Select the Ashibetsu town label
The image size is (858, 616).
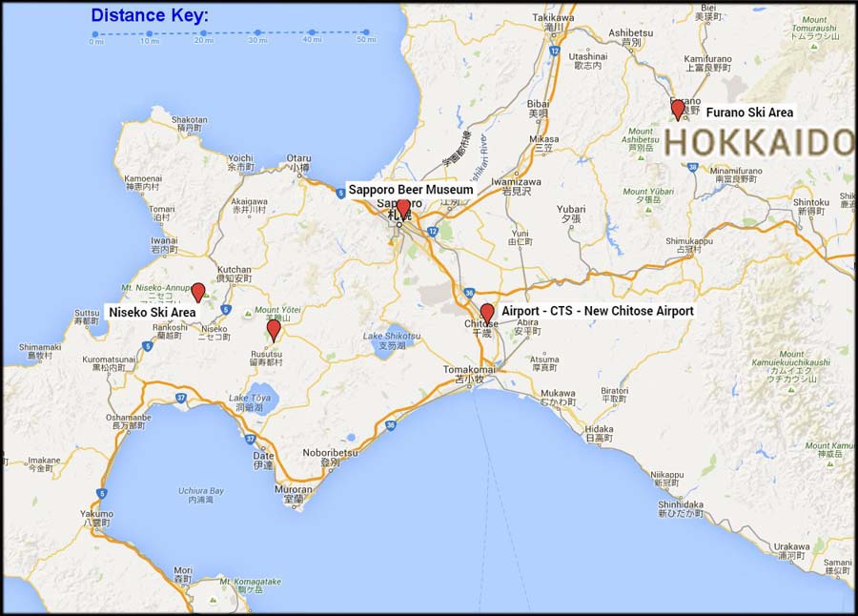[631, 37]
